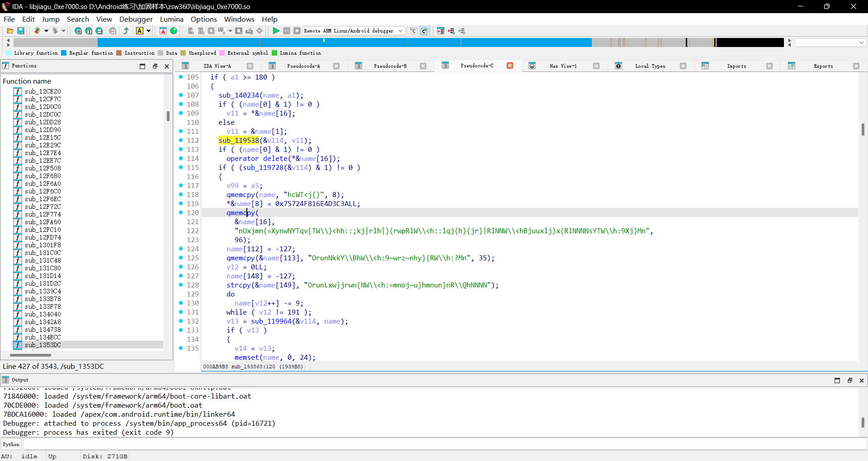Float the Functions panel
The width and height of the screenshot is (868, 461).
click(x=155, y=66)
